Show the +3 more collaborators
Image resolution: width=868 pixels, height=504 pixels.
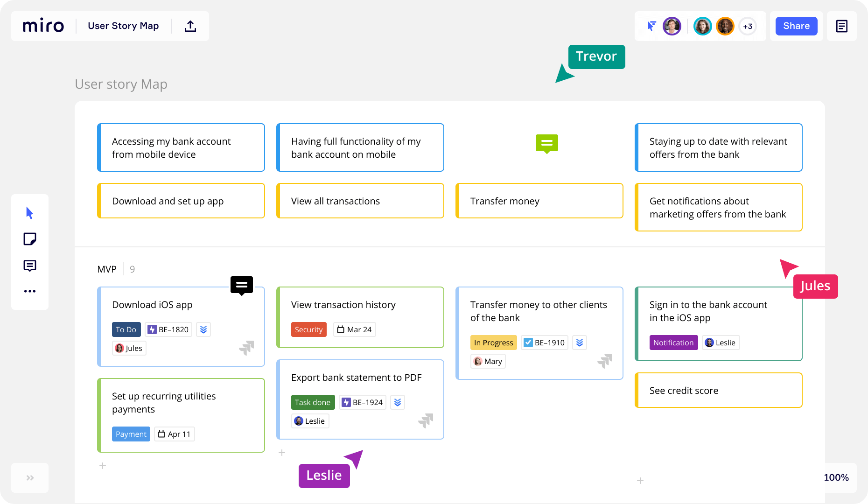click(x=748, y=26)
